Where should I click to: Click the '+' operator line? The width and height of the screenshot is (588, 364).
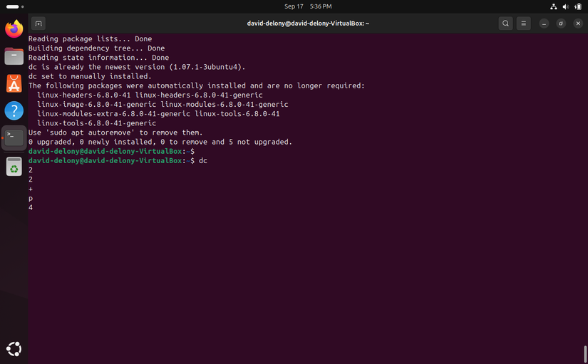31,189
